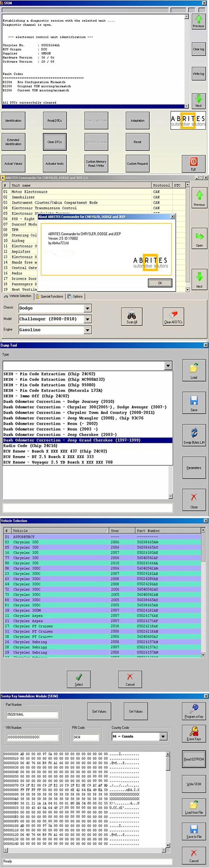Viewport: 209px width, 868px height.
Task: Open the Country Code dropdown
Action: point(163,737)
